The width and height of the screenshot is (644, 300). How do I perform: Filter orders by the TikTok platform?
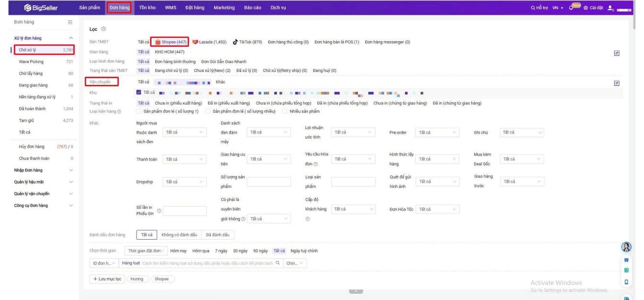coord(247,42)
